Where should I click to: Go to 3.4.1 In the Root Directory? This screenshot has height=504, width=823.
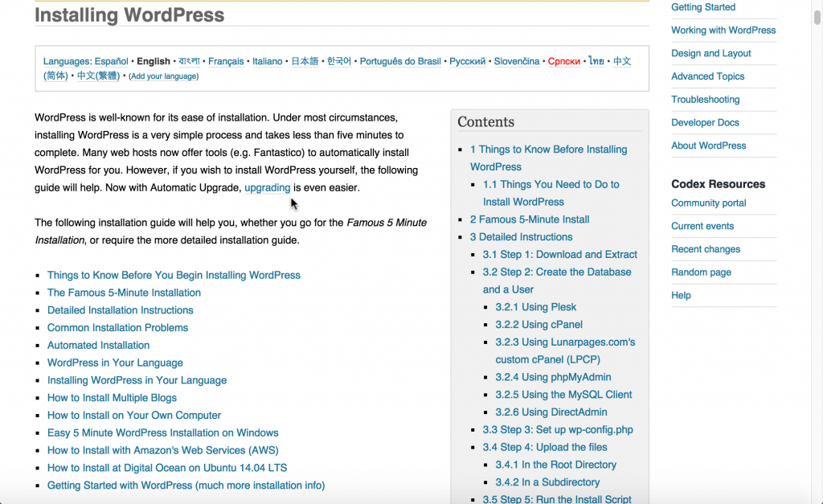[x=556, y=465]
